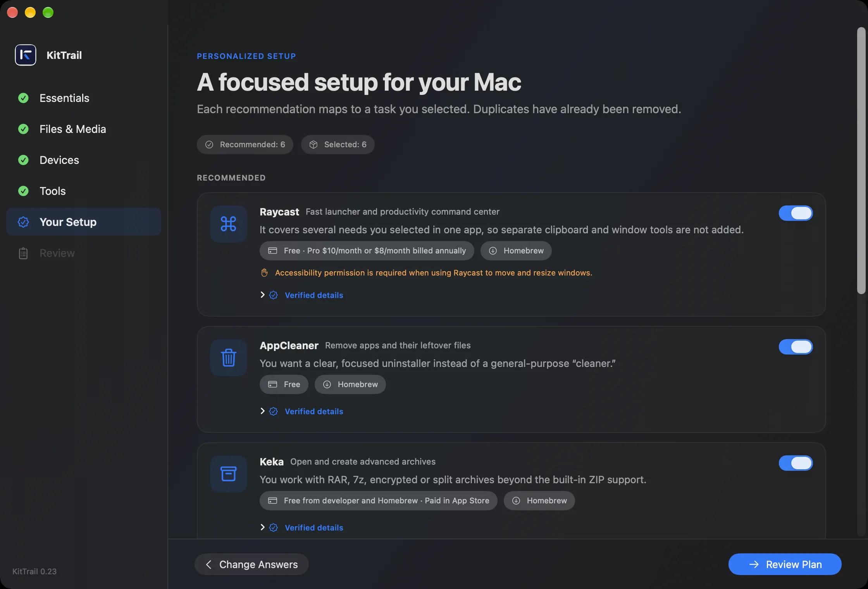Click the green checkmark beside Essentials
Screen dimensions: 868x589
23,98
